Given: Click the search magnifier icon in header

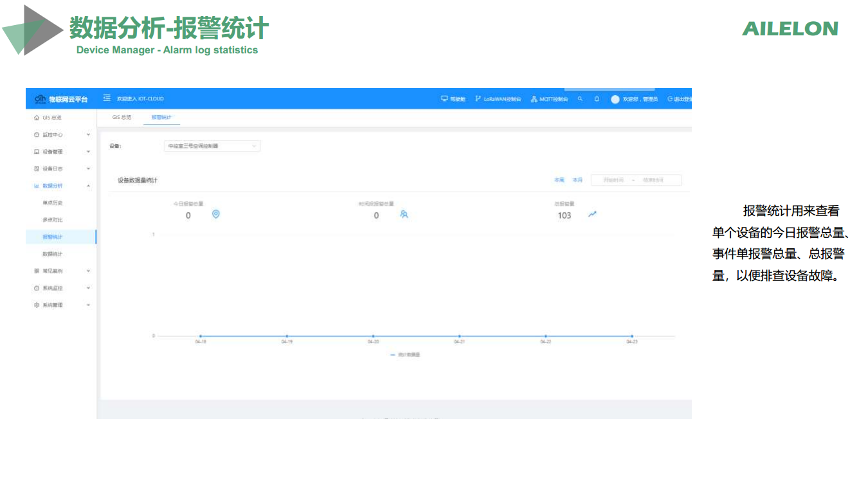Looking at the screenshot, I should click(x=580, y=99).
